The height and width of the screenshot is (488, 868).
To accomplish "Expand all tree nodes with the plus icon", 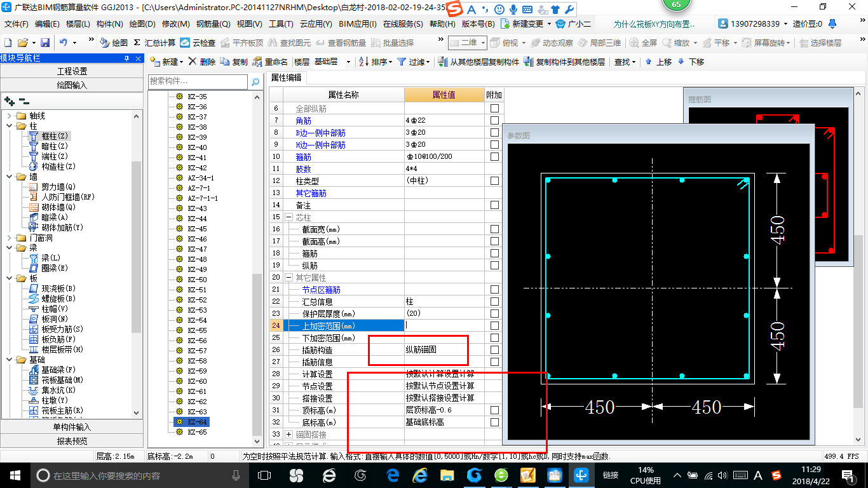I will [9, 101].
